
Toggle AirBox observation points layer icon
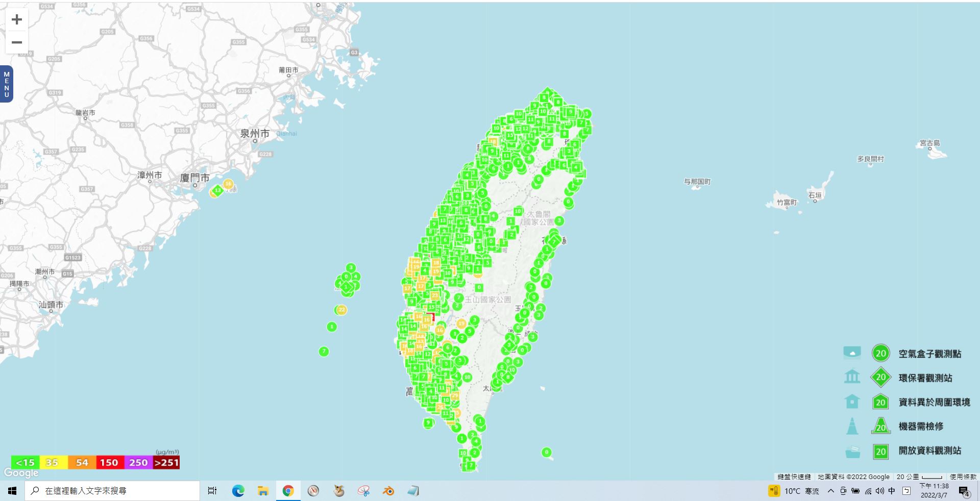tap(852, 353)
